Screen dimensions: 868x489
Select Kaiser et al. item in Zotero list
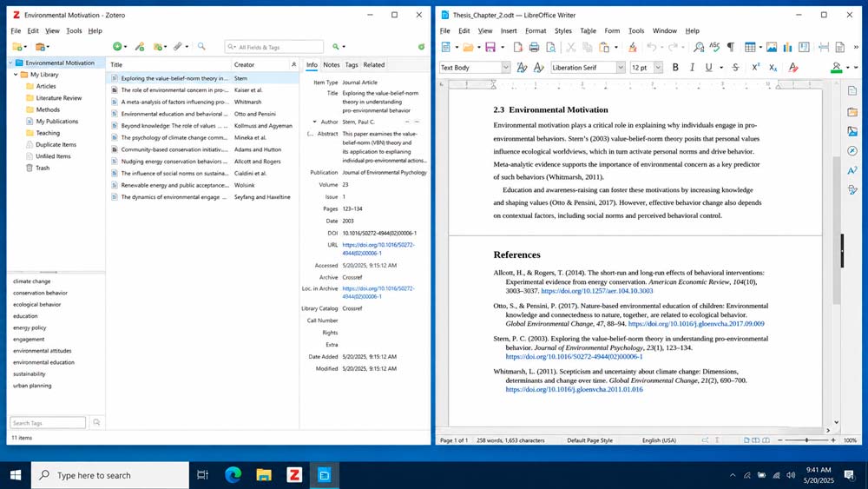pos(203,89)
